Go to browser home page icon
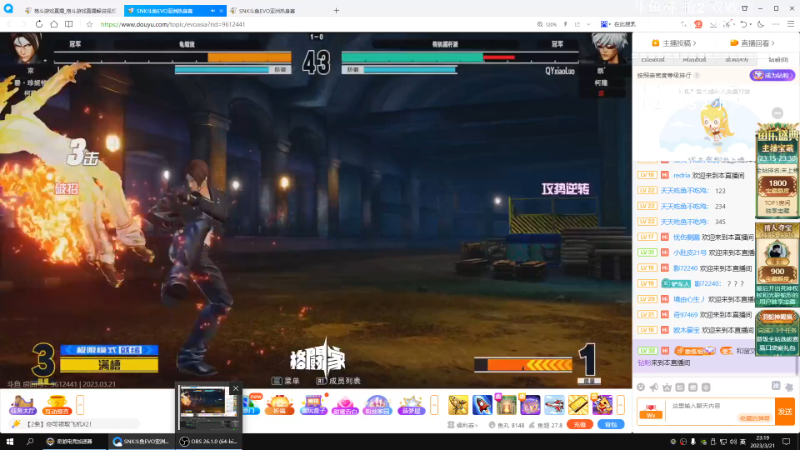800x450 pixels. (x=54, y=24)
